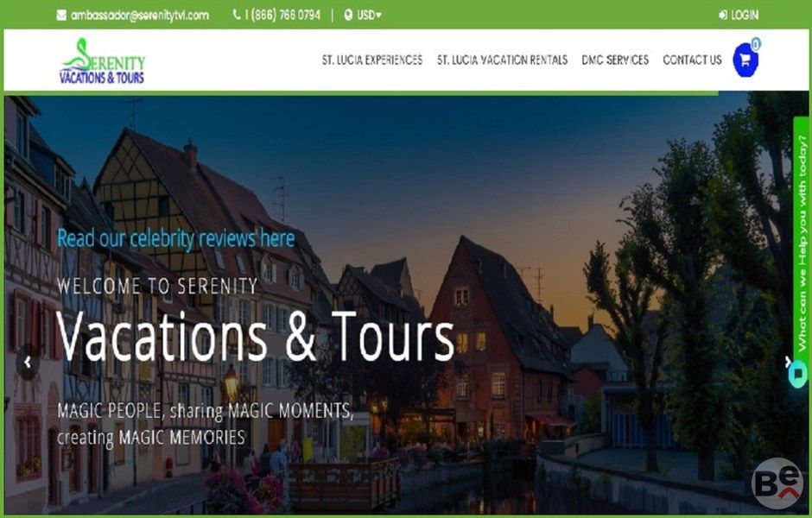Click the Be badge icon

777,483
